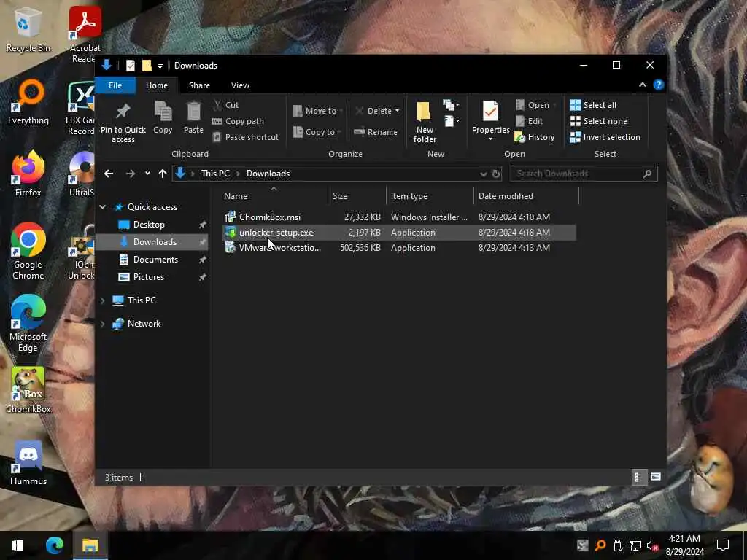Open Customize Quick Access Toolbar dropdown

coord(160,66)
